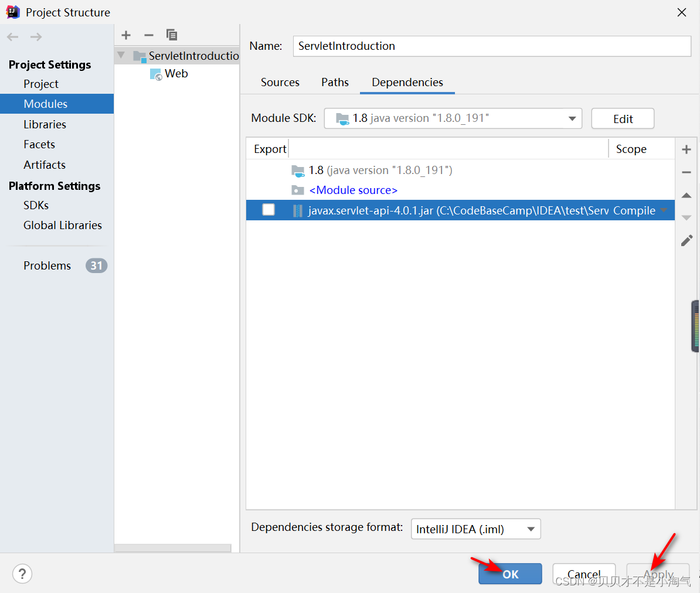Image resolution: width=700 pixels, height=593 pixels.
Task: Click the IntelliJ IDEA logo icon
Action: (13, 12)
